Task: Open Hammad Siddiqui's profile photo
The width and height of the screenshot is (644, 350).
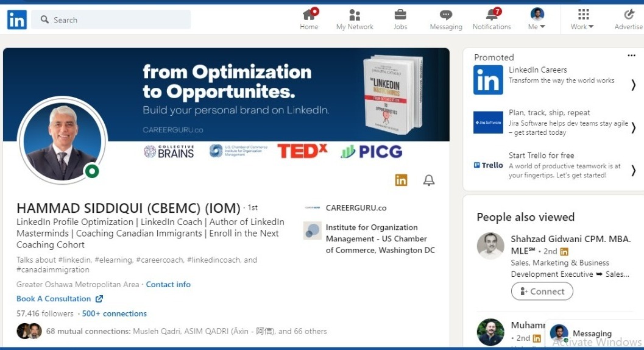Action: click(x=62, y=140)
